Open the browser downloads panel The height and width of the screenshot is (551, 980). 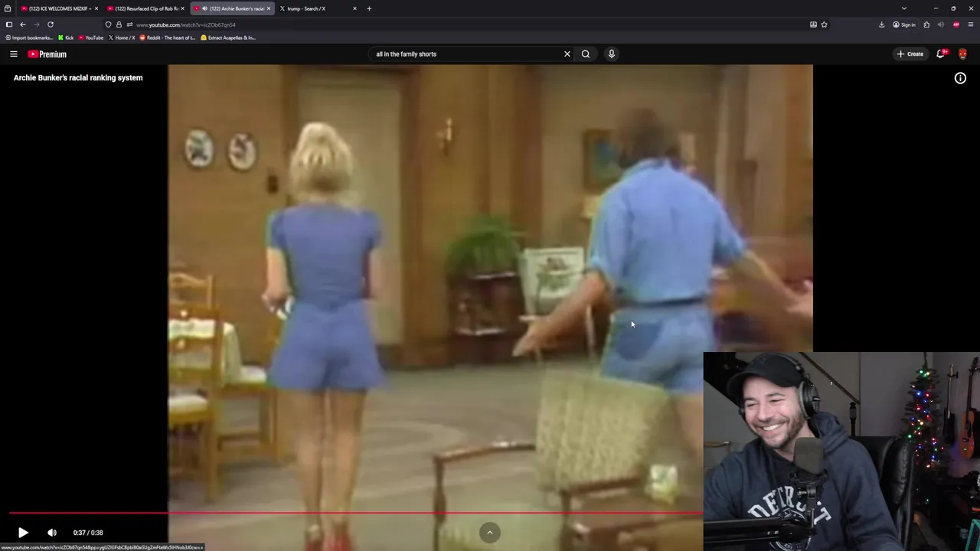click(x=882, y=24)
